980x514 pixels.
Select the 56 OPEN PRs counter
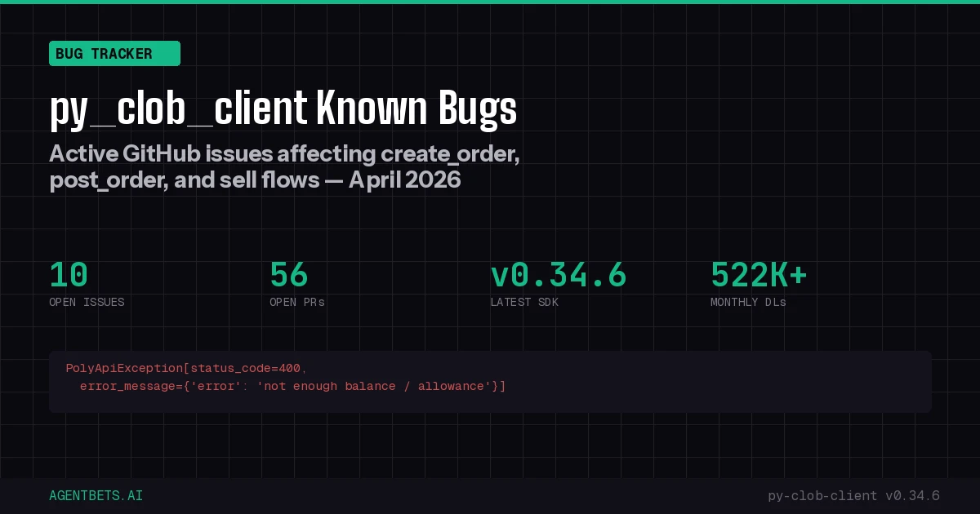pos(288,275)
